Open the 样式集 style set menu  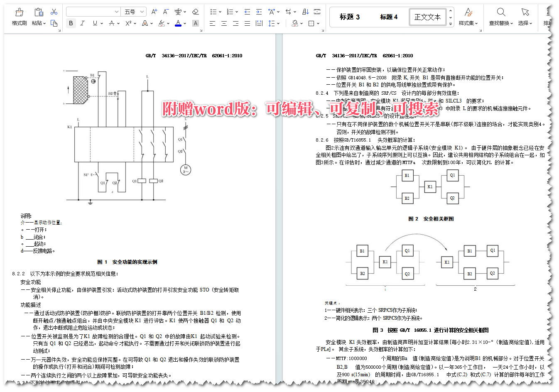468,17
